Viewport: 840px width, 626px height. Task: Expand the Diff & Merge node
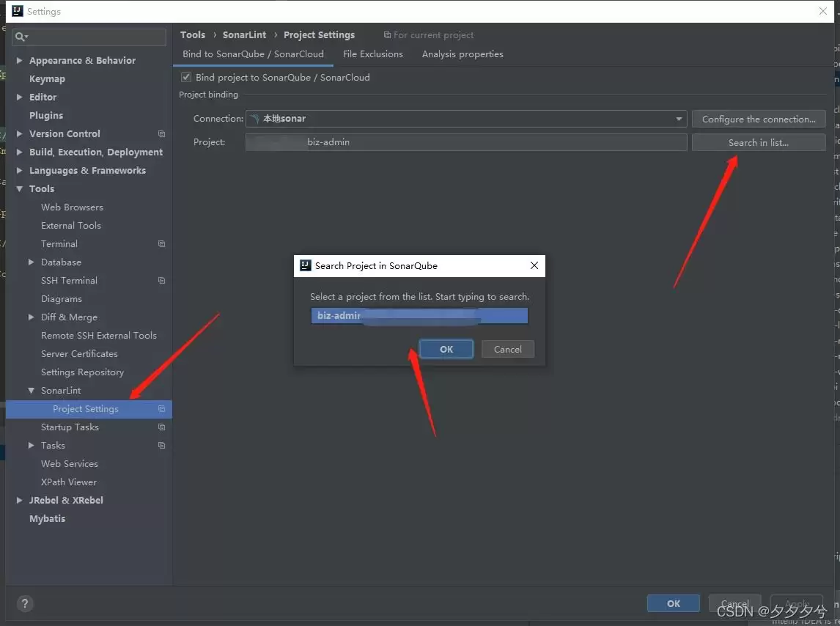tap(31, 317)
